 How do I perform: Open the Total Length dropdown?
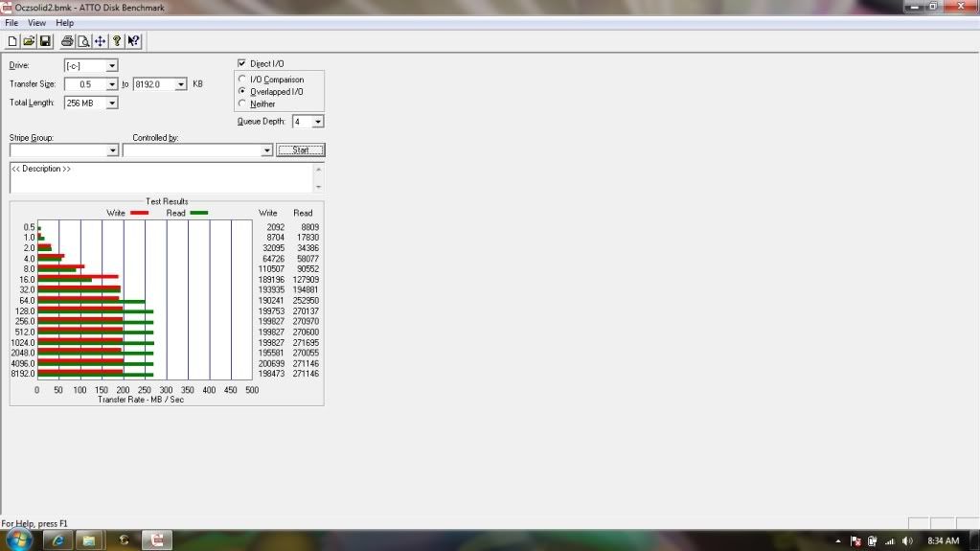111,103
